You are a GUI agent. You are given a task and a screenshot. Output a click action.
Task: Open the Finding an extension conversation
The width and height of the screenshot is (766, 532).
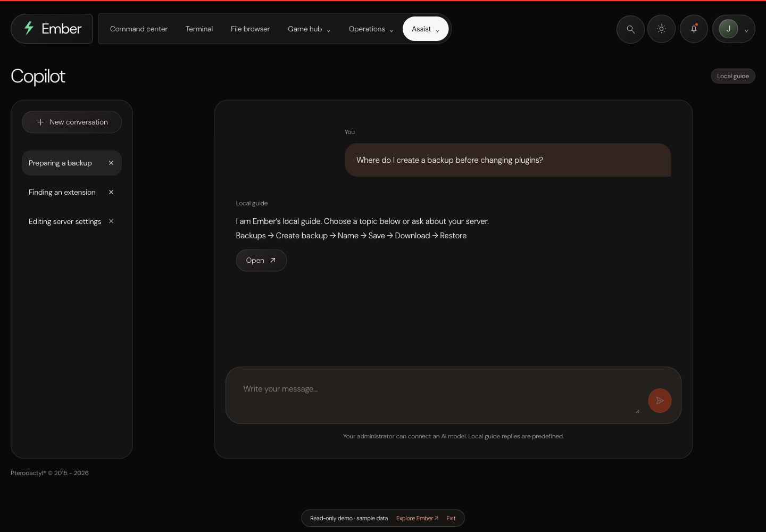coord(62,192)
